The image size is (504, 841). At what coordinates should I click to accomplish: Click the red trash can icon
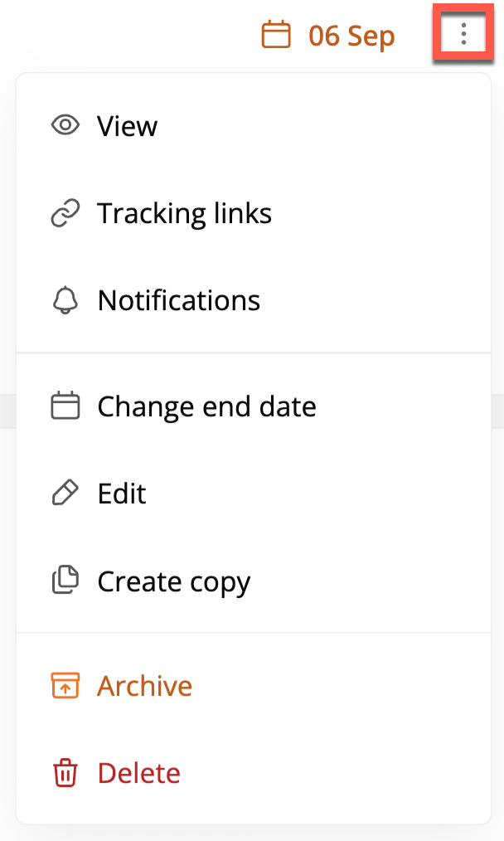tap(65, 773)
